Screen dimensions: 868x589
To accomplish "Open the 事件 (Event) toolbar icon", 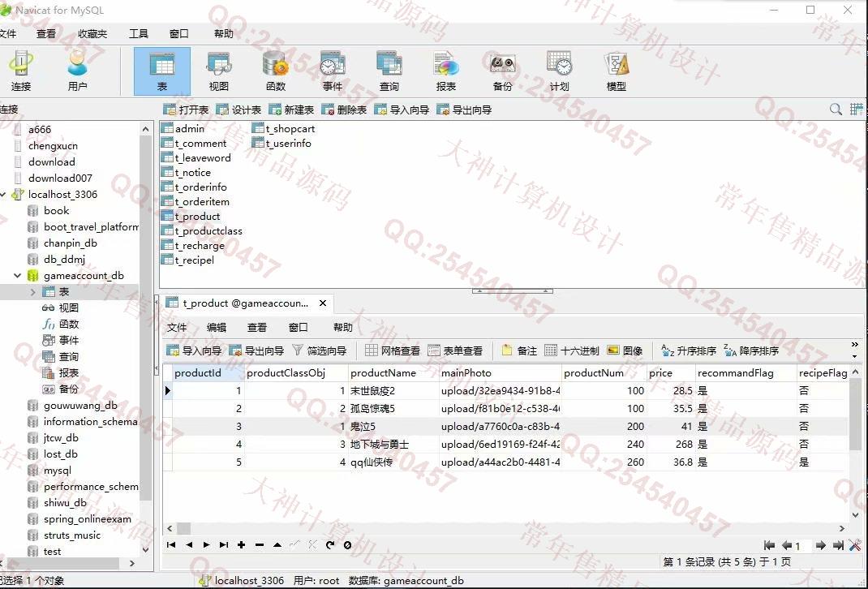I will pyautogui.click(x=332, y=71).
